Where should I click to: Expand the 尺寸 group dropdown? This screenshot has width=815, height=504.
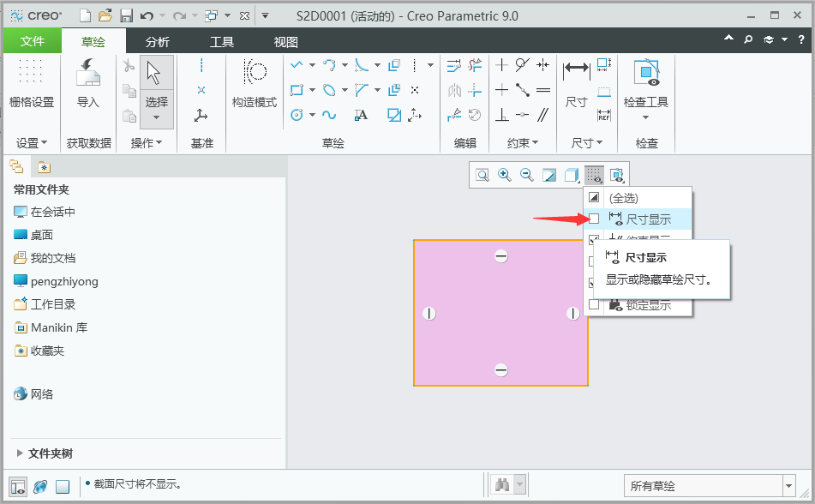pyautogui.click(x=586, y=143)
